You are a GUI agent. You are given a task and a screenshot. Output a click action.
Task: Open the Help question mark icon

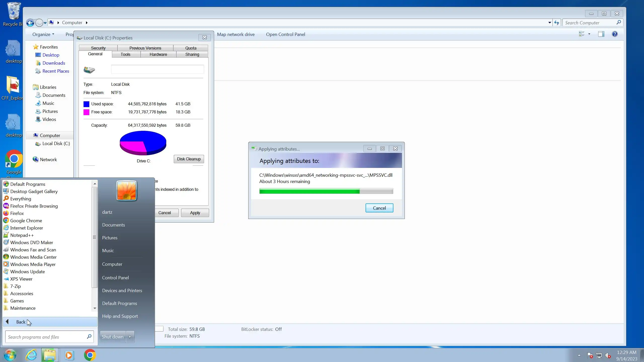click(615, 34)
